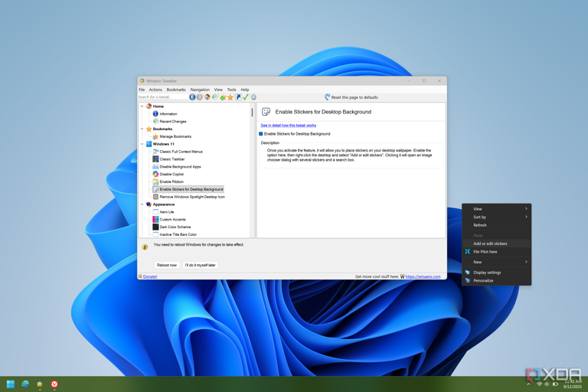The width and height of the screenshot is (588, 392).
Task: Click the Manage Bookmarks star icon
Action: click(155, 136)
